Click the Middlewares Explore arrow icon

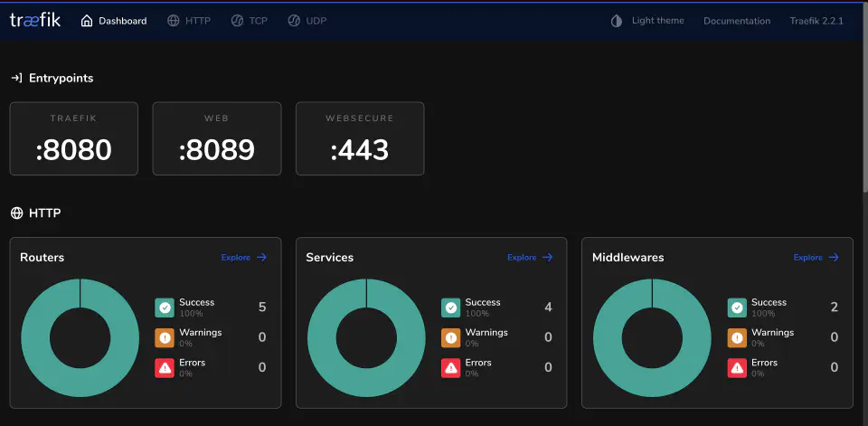pyautogui.click(x=834, y=258)
